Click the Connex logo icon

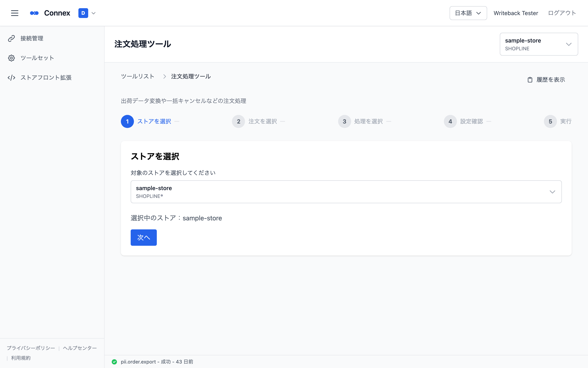coord(34,13)
